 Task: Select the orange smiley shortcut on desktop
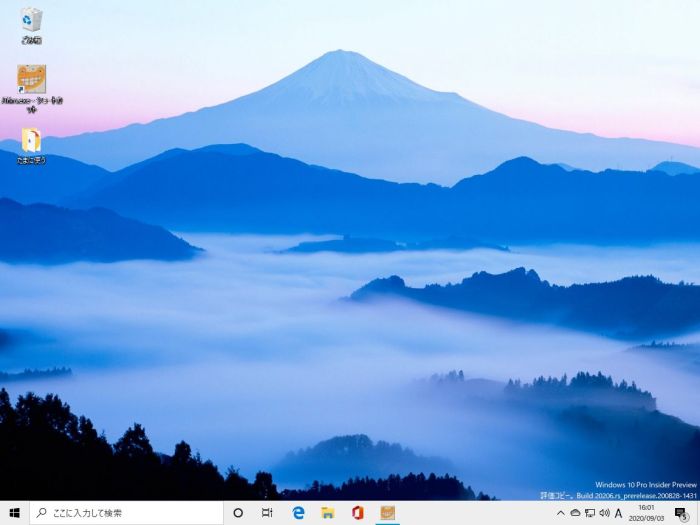31,79
